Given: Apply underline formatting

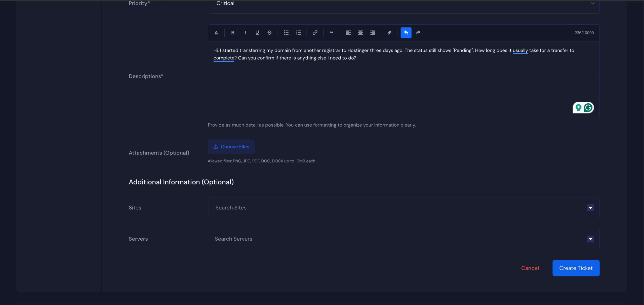Looking at the screenshot, I should (257, 33).
